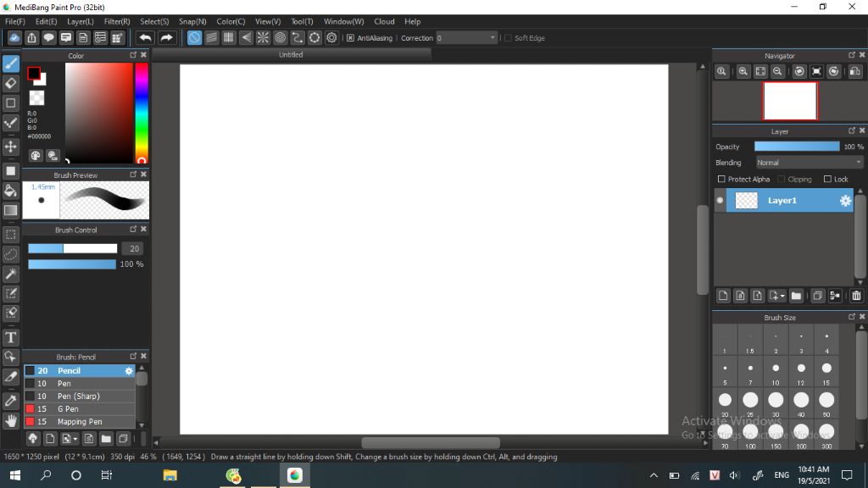The width and height of the screenshot is (868, 488).
Task: Undock the Color panel
Action: click(133, 55)
